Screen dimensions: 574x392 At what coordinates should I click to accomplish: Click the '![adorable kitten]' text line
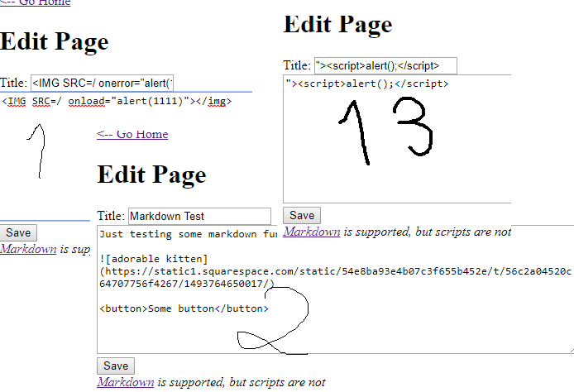coord(153,259)
